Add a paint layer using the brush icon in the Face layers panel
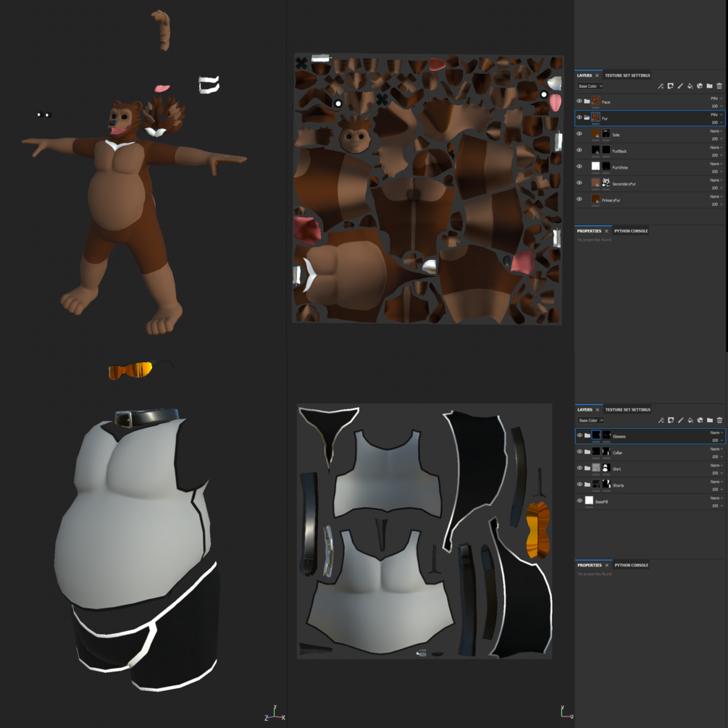 [680, 86]
